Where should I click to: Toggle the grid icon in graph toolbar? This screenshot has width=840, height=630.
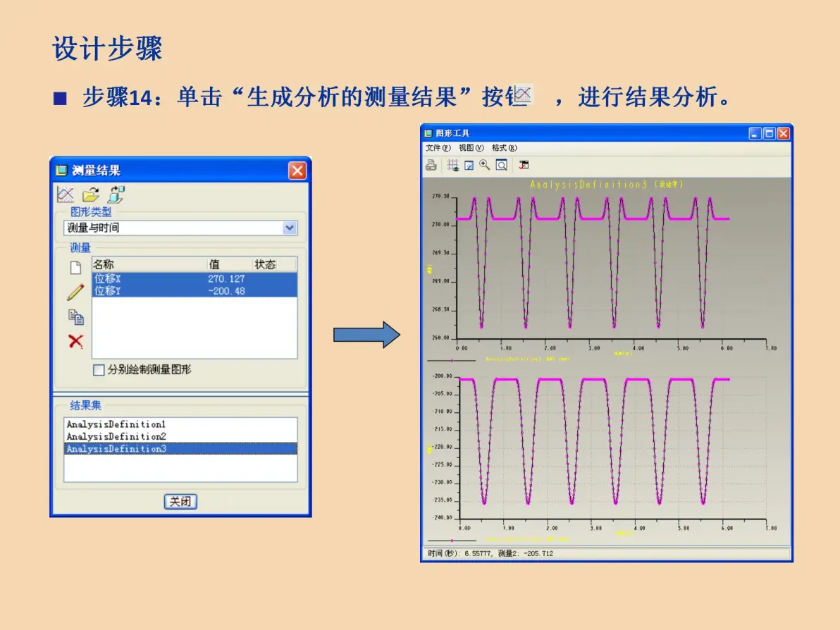(452, 166)
